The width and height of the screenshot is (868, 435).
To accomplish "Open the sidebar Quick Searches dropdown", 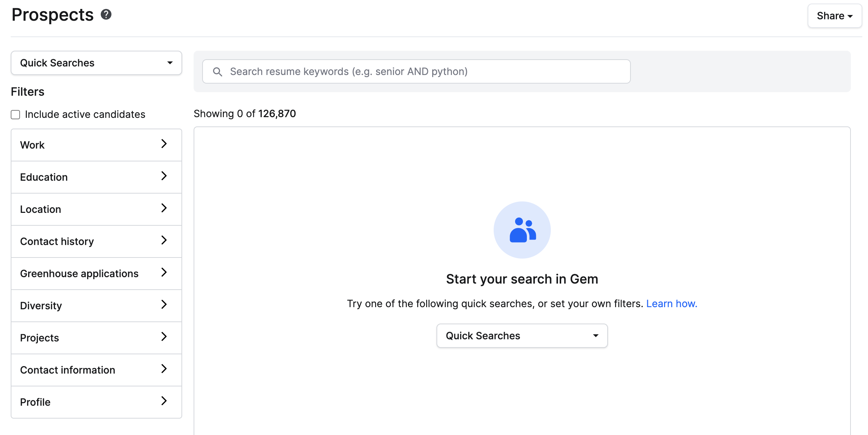I will click(x=96, y=63).
